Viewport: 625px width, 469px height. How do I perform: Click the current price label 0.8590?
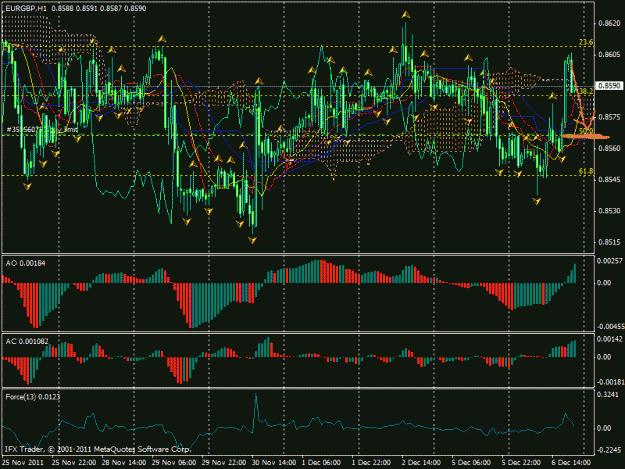point(609,86)
